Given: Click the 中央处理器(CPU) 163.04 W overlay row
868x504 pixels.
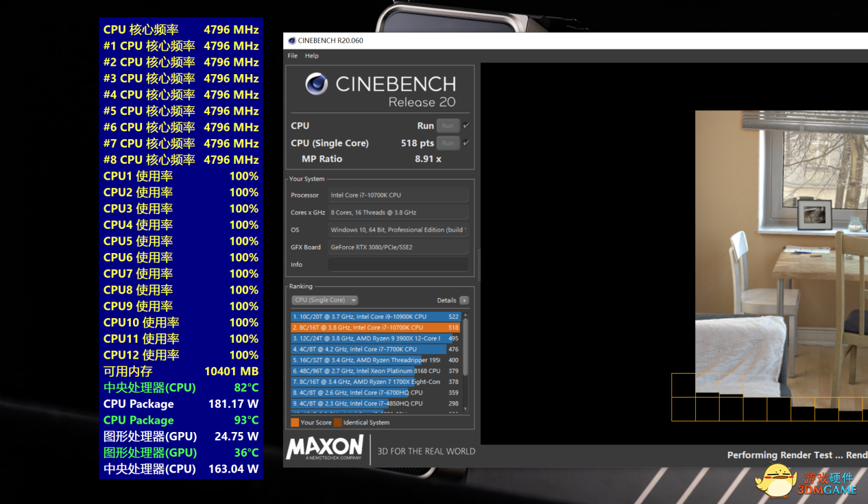Looking at the screenshot, I should pyautogui.click(x=181, y=469).
